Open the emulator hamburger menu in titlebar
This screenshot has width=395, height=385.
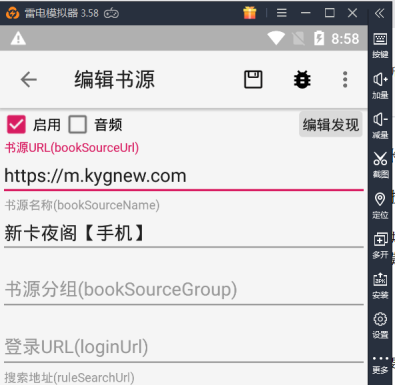coord(282,13)
